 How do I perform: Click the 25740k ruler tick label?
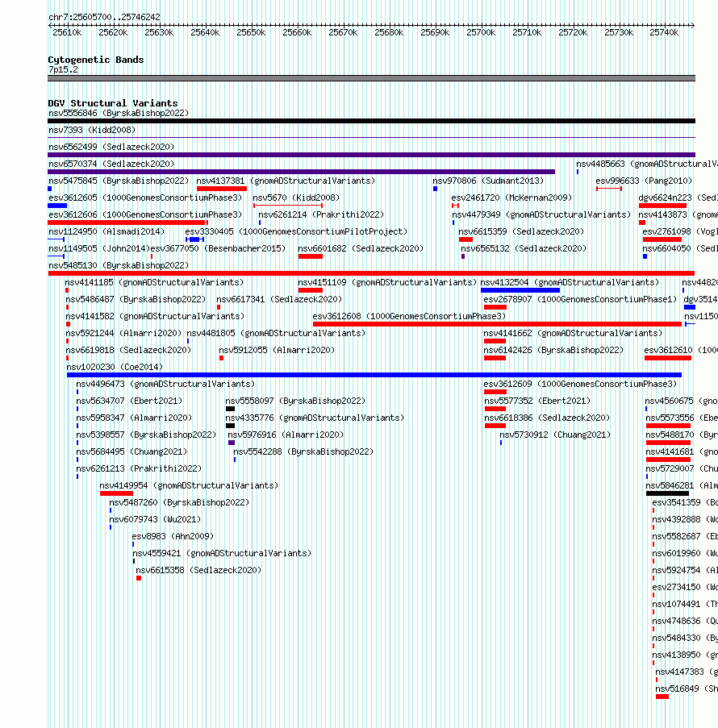[x=664, y=32]
